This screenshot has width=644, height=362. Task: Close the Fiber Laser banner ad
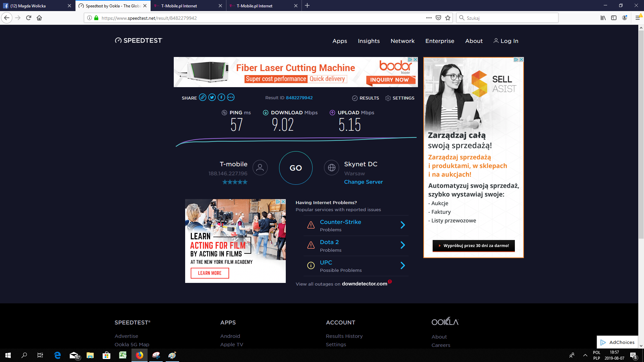click(x=415, y=59)
